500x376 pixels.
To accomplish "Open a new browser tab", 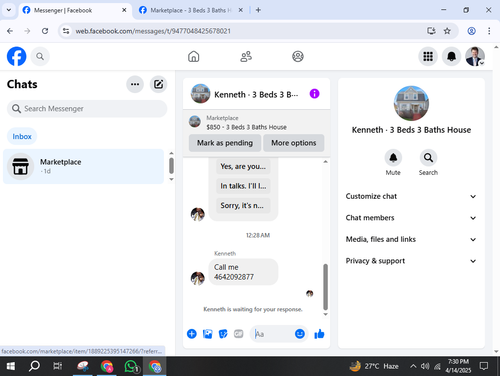I will [258, 10].
